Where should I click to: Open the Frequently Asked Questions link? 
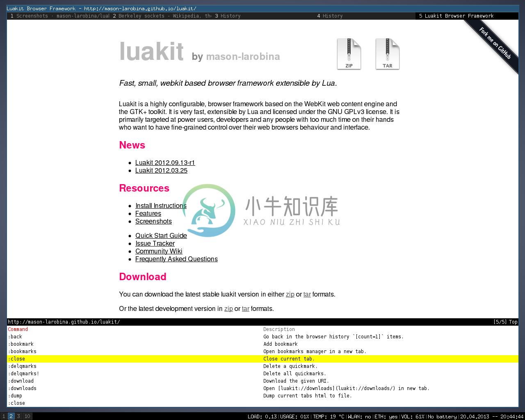pos(176,259)
